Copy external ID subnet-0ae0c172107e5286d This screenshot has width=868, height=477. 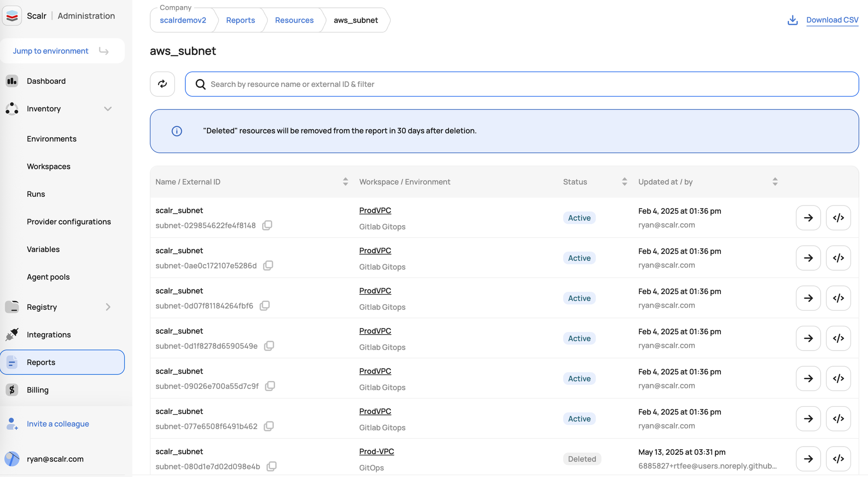coord(268,265)
